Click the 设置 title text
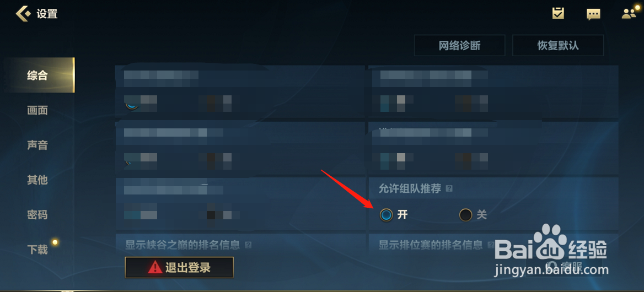The image size is (644, 292). coord(47,14)
